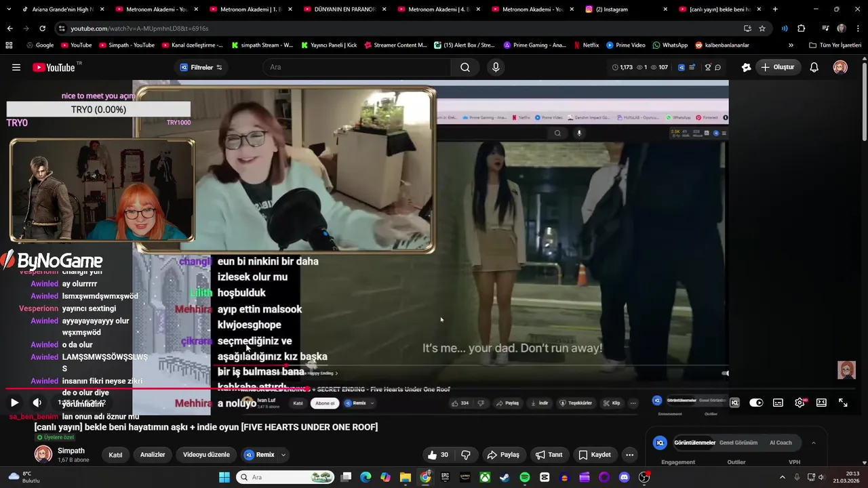Open Spotify from the taskbar
The image size is (868, 488).
(x=525, y=477)
